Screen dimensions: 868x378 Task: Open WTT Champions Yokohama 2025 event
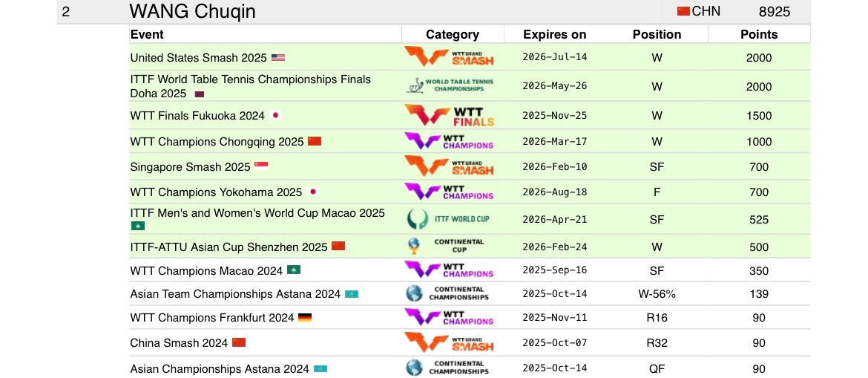click(216, 192)
